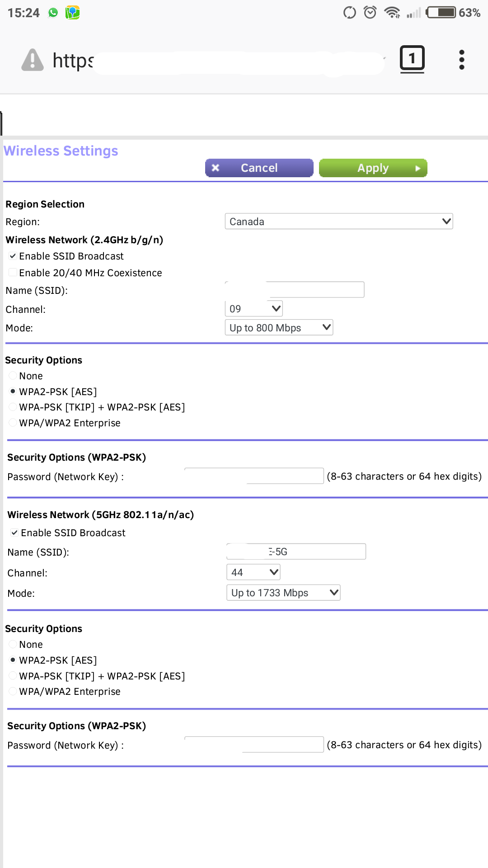
Task: Open the Region dropdown showing Canada
Action: (339, 222)
